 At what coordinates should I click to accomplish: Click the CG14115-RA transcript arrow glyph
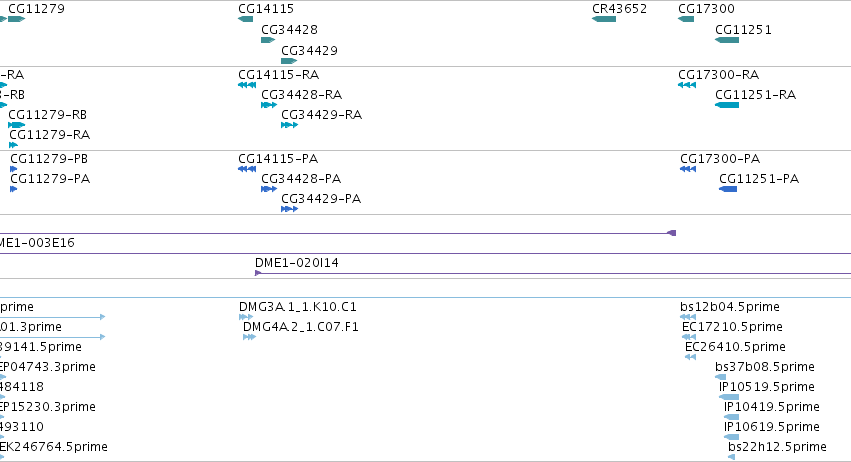pos(247,85)
